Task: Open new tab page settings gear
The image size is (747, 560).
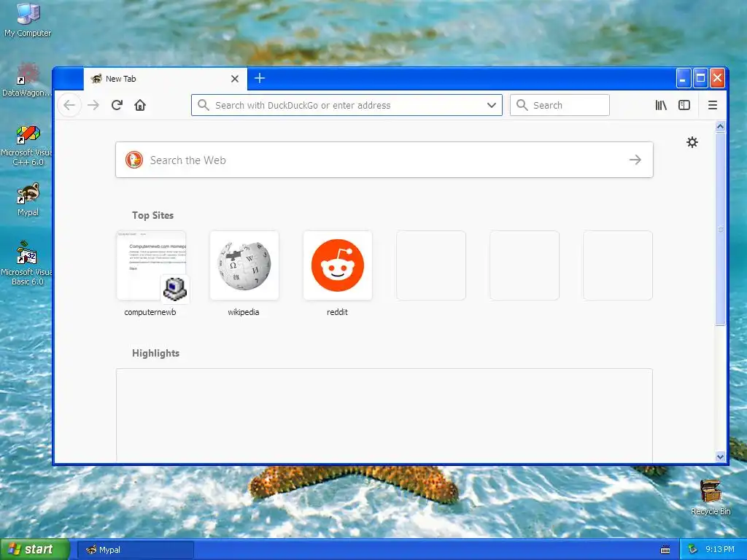Action: pyautogui.click(x=692, y=142)
